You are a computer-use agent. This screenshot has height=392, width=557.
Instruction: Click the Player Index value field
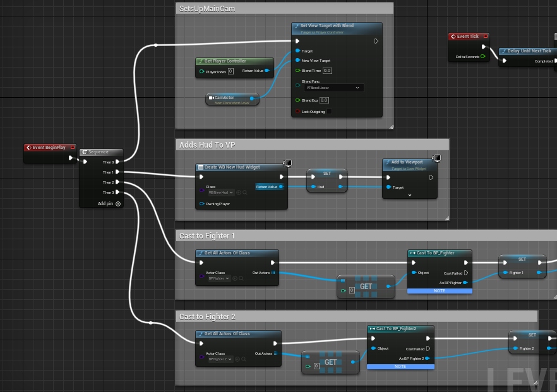click(231, 71)
